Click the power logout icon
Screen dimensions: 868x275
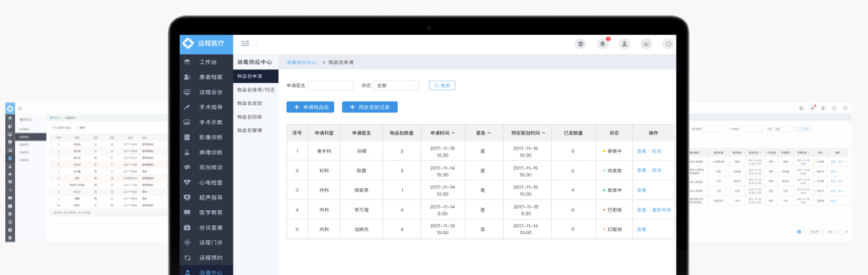668,45
